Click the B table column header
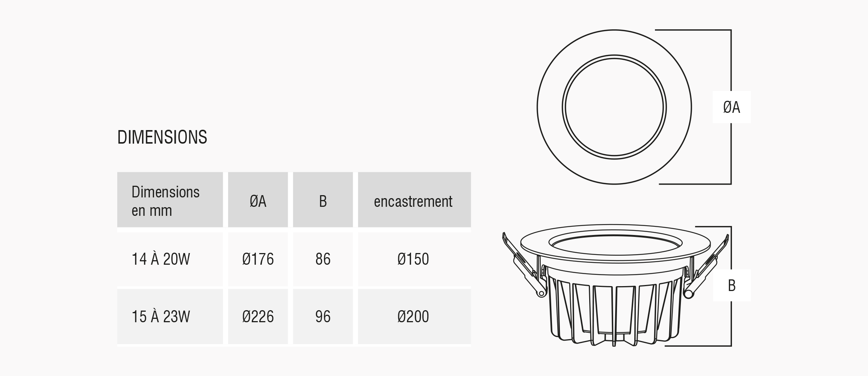This screenshot has height=376, width=868. point(323,201)
